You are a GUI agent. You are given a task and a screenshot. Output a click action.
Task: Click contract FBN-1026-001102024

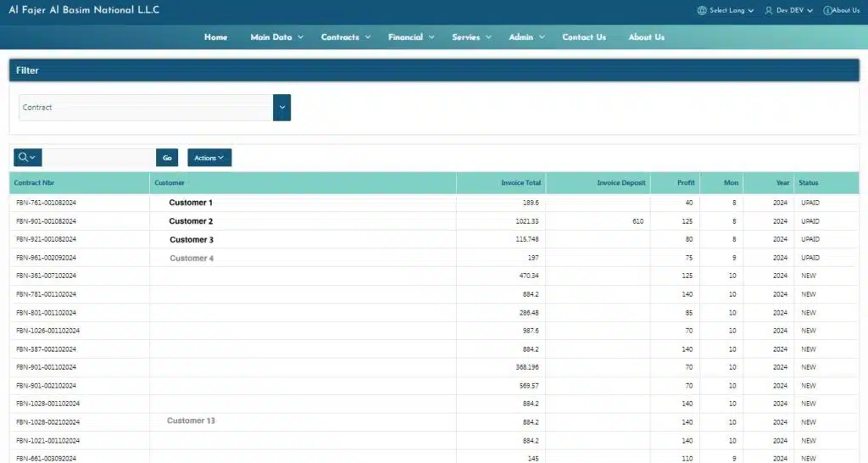[x=48, y=331]
